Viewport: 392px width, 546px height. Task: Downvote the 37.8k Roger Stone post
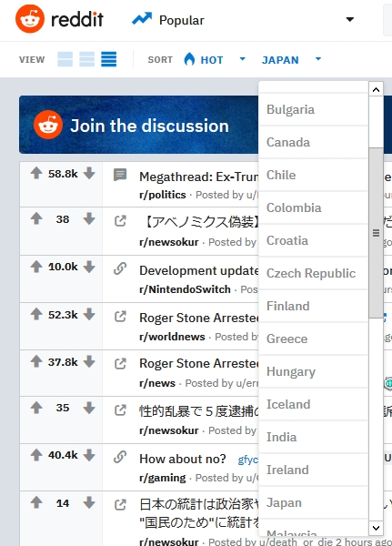pyautogui.click(x=89, y=361)
